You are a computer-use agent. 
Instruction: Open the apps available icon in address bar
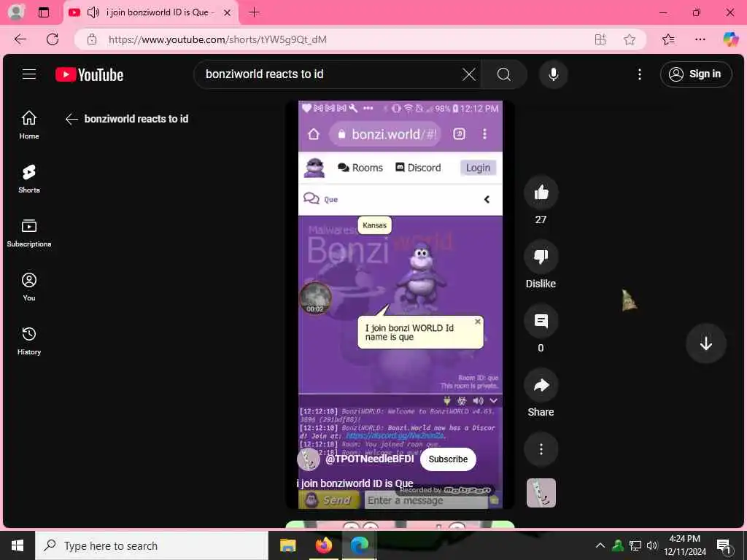(x=600, y=39)
